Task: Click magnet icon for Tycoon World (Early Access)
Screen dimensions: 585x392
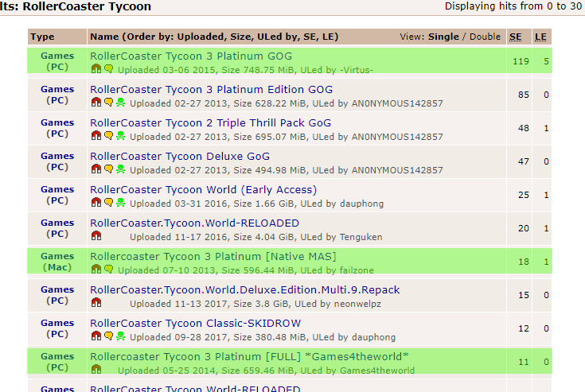Action: tap(96, 202)
